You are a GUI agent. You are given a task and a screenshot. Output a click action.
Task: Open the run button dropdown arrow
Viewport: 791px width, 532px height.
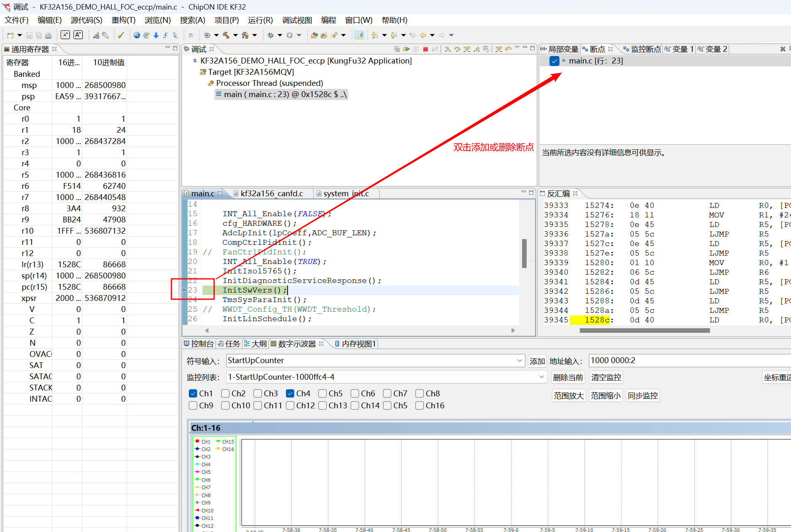pos(299,35)
